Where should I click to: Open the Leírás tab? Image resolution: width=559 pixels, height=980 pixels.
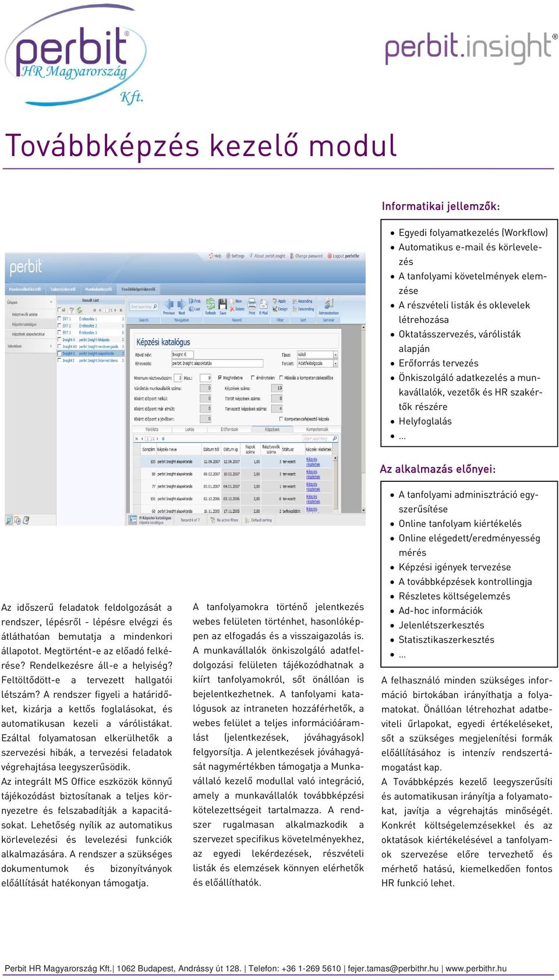190,429
